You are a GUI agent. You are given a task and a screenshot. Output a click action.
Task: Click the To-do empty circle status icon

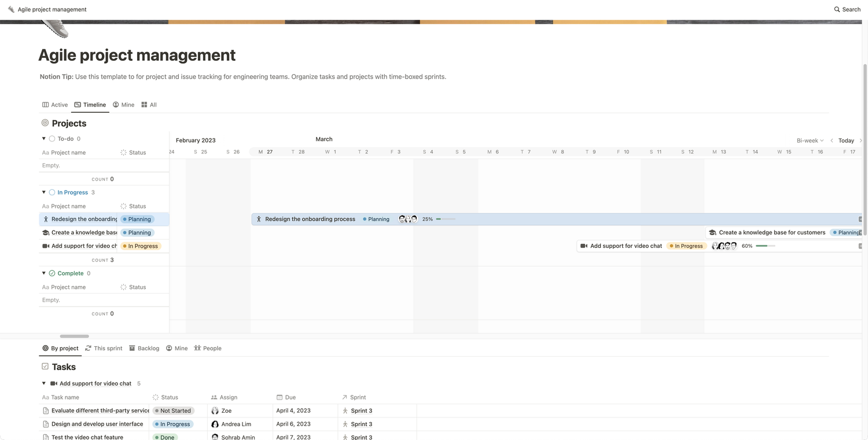coord(52,139)
